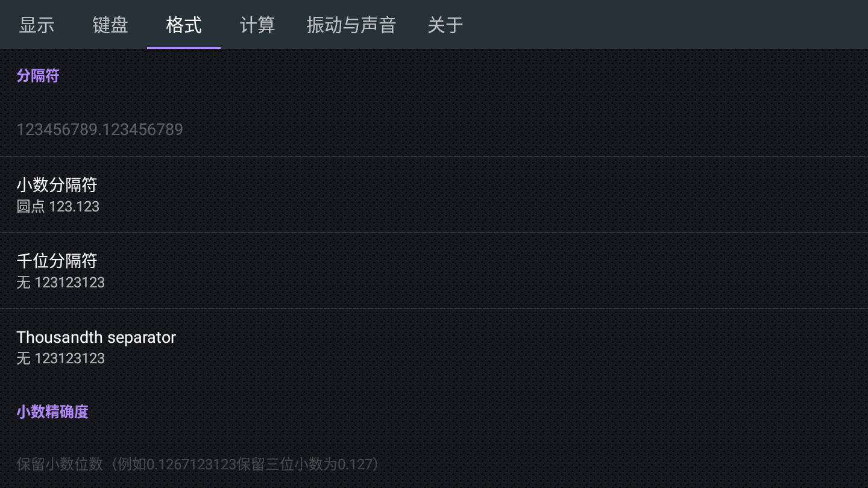Image resolution: width=868 pixels, height=488 pixels.
Task: Click the 123456789.123456789 preview number
Action: (x=99, y=130)
